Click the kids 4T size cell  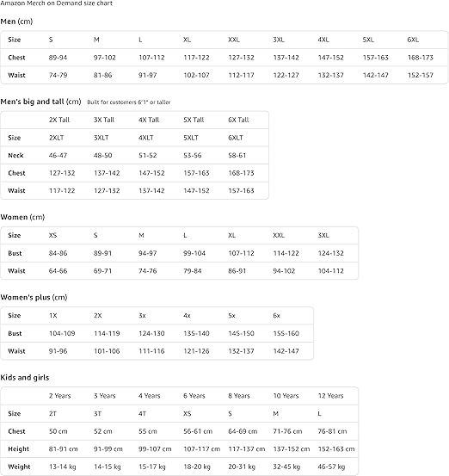pyautogui.click(x=142, y=414)
